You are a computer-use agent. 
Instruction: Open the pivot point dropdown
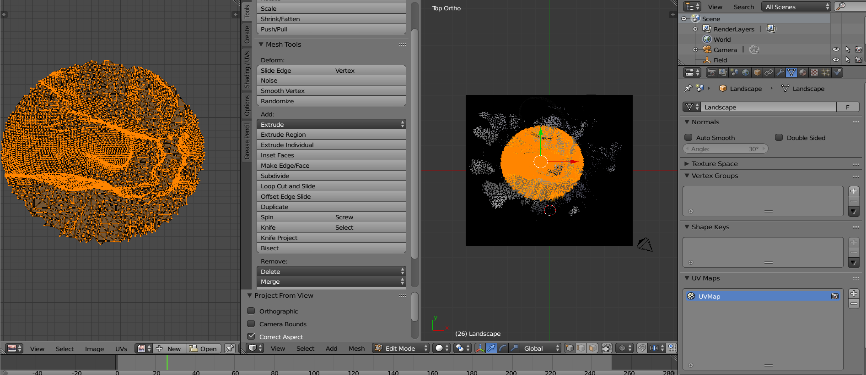pos(463,348)
